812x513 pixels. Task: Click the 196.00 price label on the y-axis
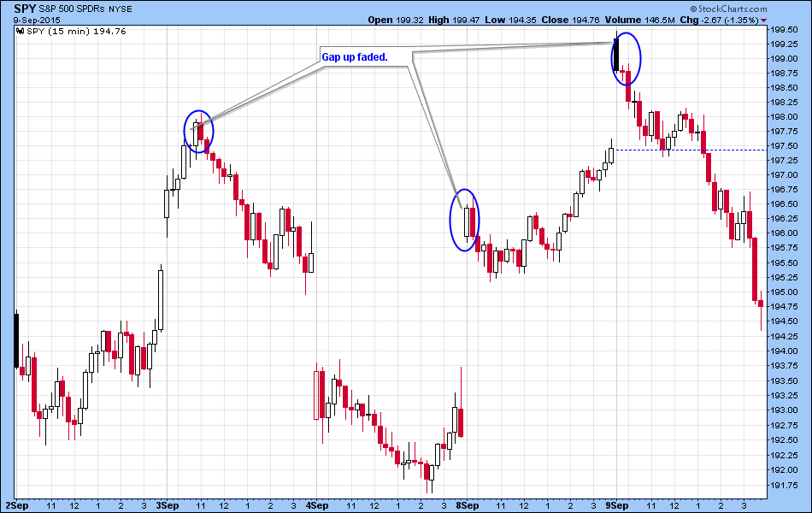tap(784, 233)
